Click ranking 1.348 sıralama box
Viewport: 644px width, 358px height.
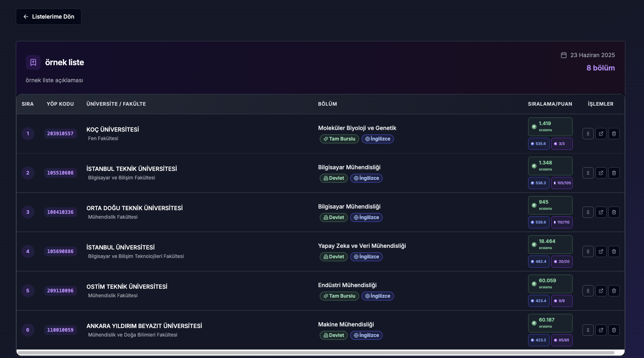coord(550,166)
